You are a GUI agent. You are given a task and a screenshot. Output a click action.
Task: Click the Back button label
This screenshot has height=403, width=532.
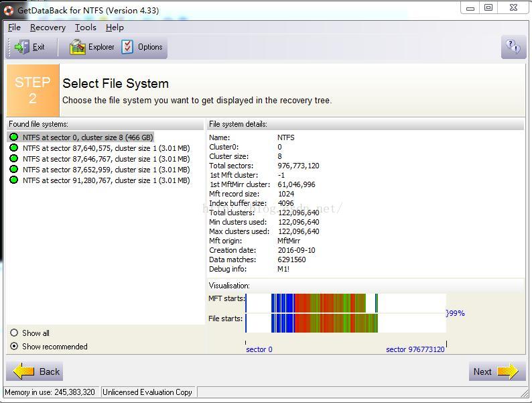[50, 371]
